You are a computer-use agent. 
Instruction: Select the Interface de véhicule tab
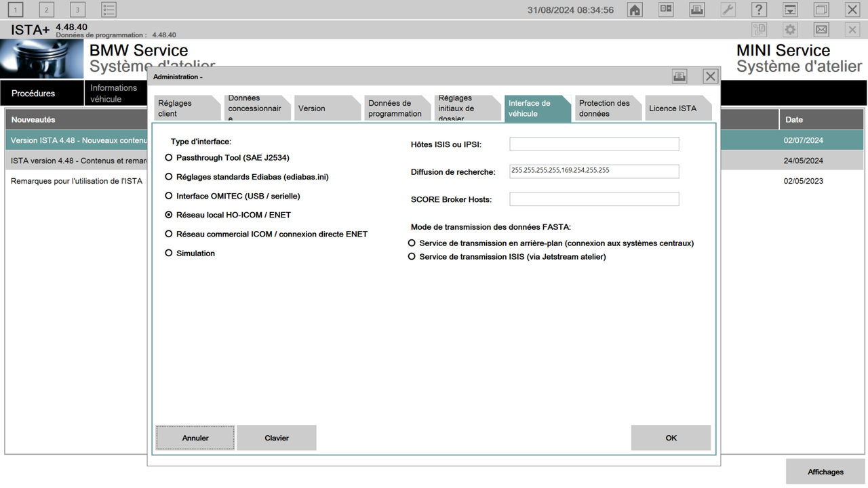(x=538, y=108)
